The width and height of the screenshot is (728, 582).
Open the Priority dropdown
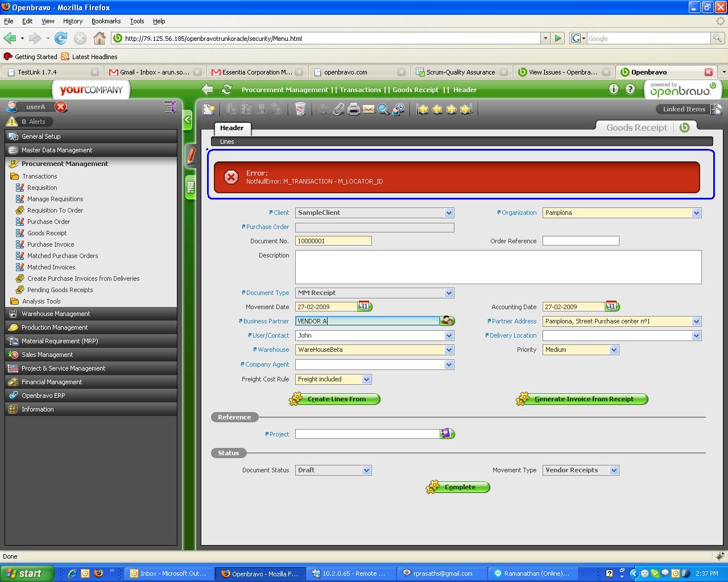click(x=614, y=350)
